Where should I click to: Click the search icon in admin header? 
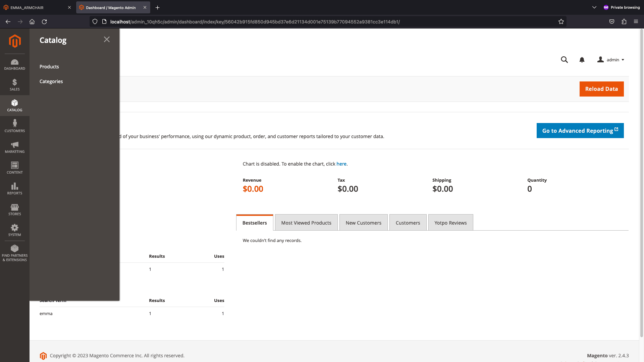click(565, 60)
